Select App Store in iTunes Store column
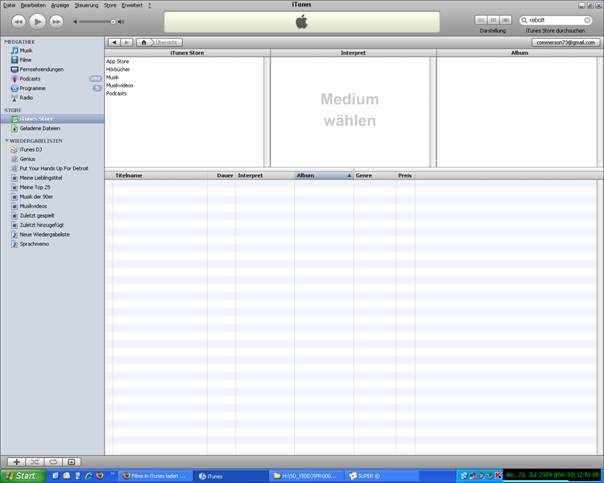This screenshot has width=604, height=483. pyautogui.click(x=117, y=61)
